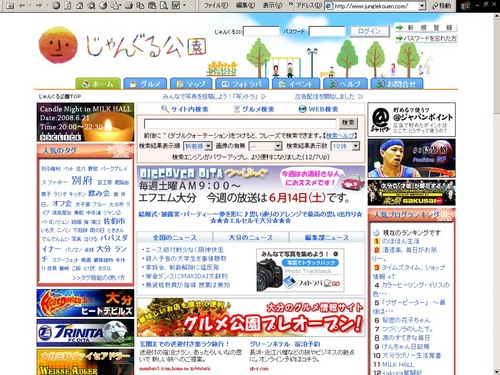Image resolution: width=500 pixels, height=375 pixels.
Task: Click the page vertical scrollbar down arrow
Action: click(x=496, y=371)
